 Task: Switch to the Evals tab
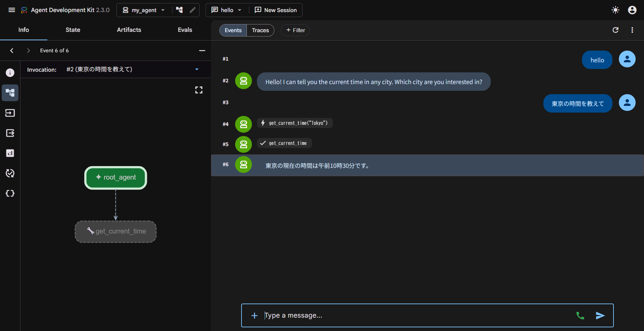click(185, 30)
